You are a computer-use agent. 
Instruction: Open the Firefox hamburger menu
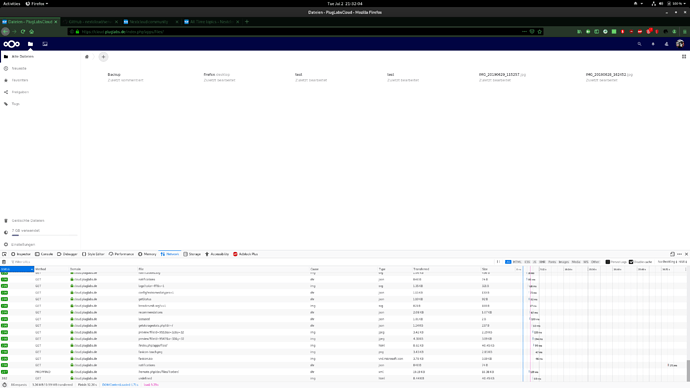pyautogui.click(x=684, y=32)
